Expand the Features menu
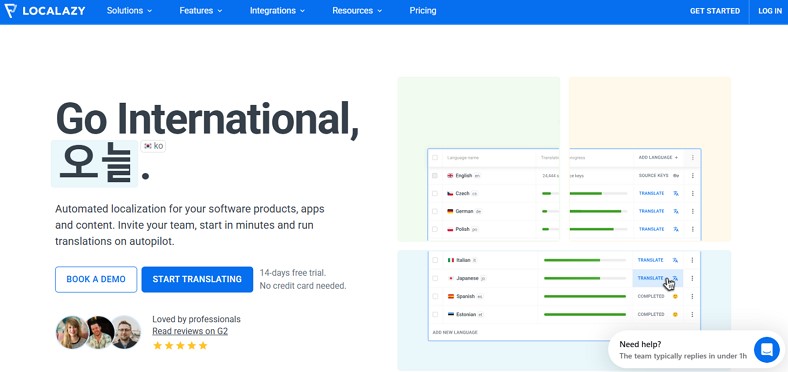Screen dimensions: 788x372 pyautogui.click(x=201, y=11)
